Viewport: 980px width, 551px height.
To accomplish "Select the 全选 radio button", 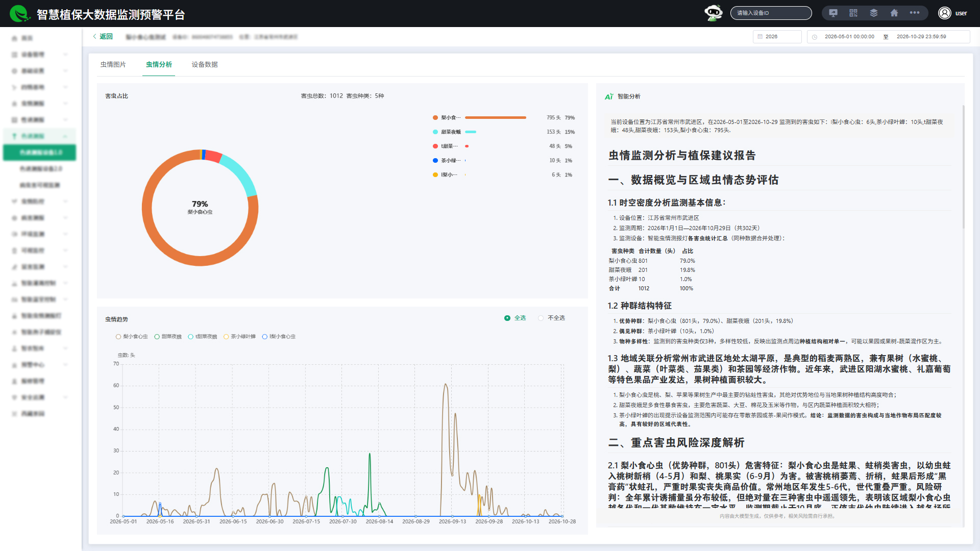I will click(x=507, y=318).
